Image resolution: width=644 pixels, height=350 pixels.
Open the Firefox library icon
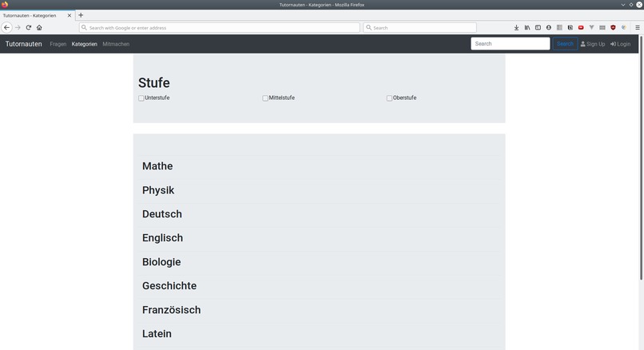coord(527,27)
